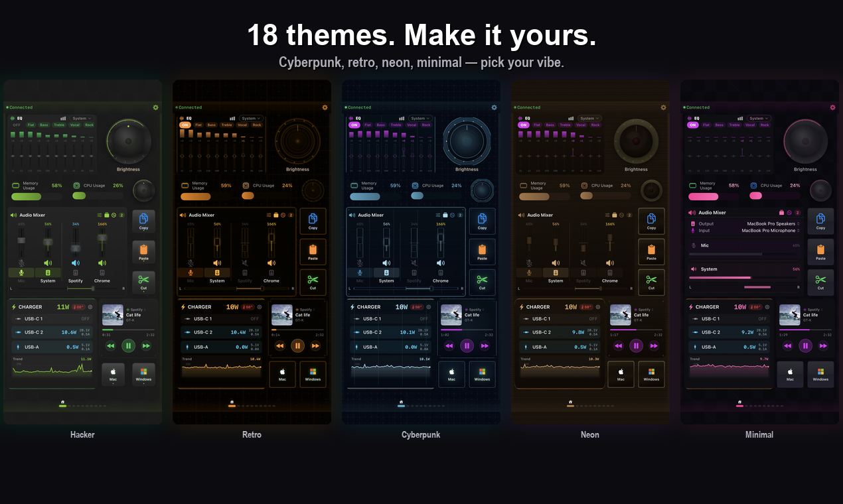
Task: Open settings gear in Minimal theme panel
Action: (x=832, y=107)
